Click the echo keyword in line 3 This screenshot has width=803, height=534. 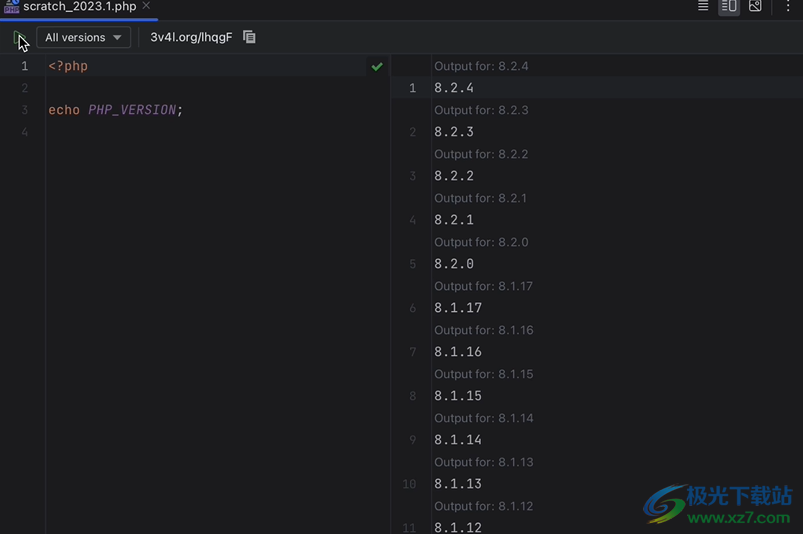64,110
